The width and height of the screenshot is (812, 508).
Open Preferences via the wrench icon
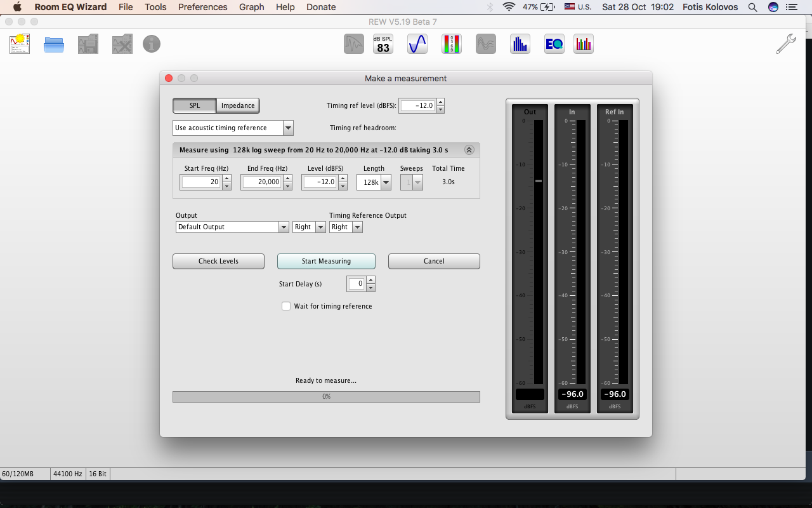tap(785, 44)
